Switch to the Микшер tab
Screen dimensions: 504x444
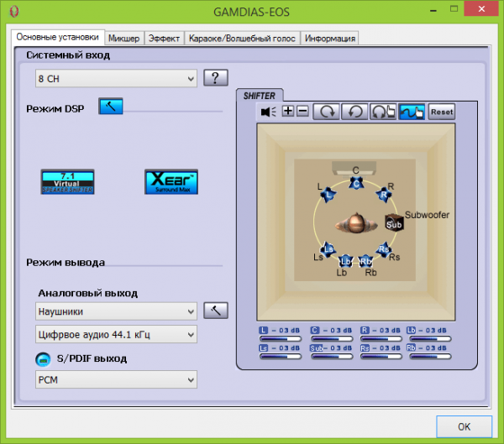[124, 39]
